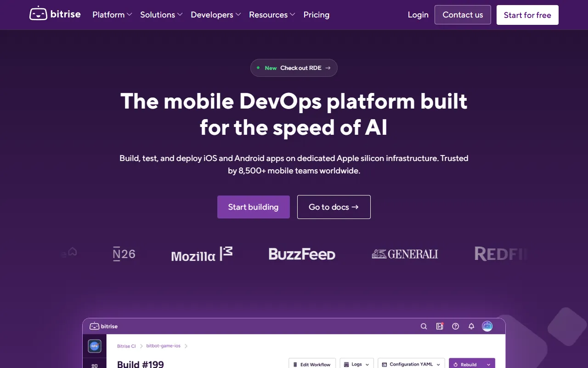This screenshot has height=368, width=588.
Task: Click the dashboard grid icon in the sidebar
Action: click(95, 366)
